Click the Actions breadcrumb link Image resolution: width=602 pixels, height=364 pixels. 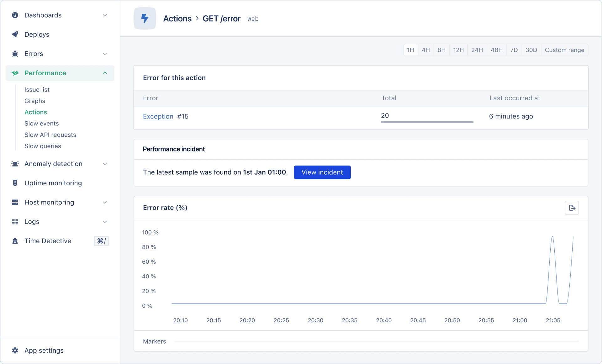click(177, 18)
